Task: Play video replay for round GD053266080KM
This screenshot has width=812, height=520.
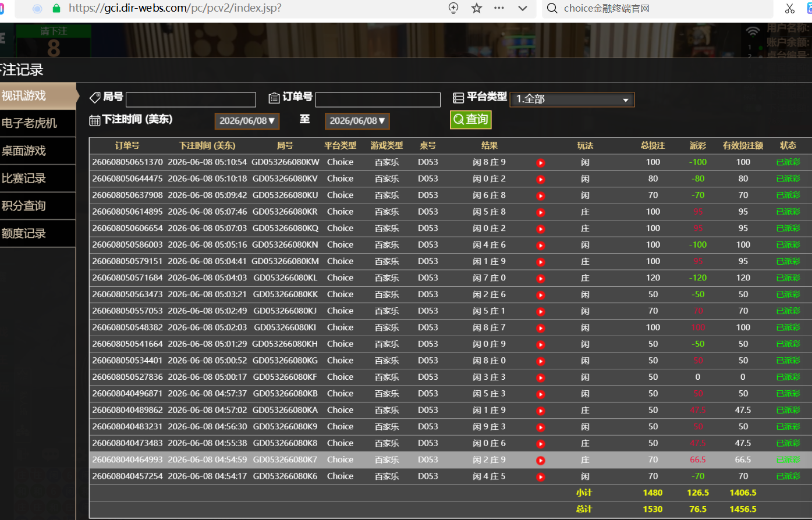Action: [541, 262]
